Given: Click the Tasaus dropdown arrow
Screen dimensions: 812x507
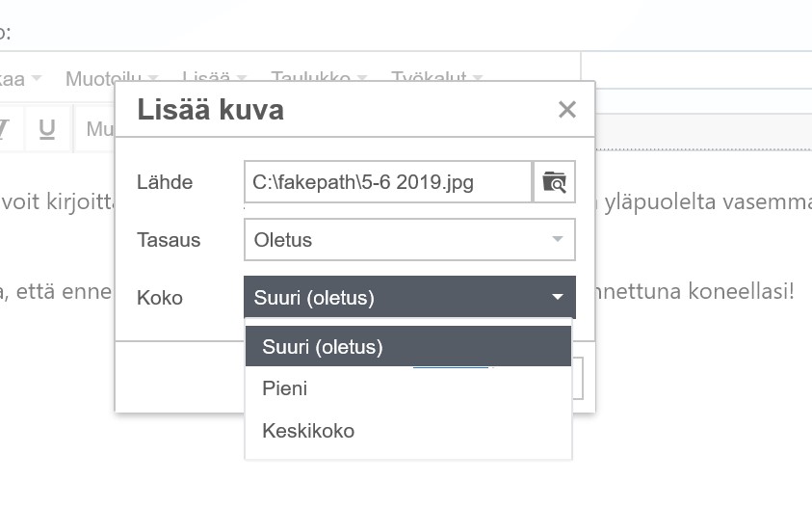Looking at the screenshot, I should coord(557,240).
